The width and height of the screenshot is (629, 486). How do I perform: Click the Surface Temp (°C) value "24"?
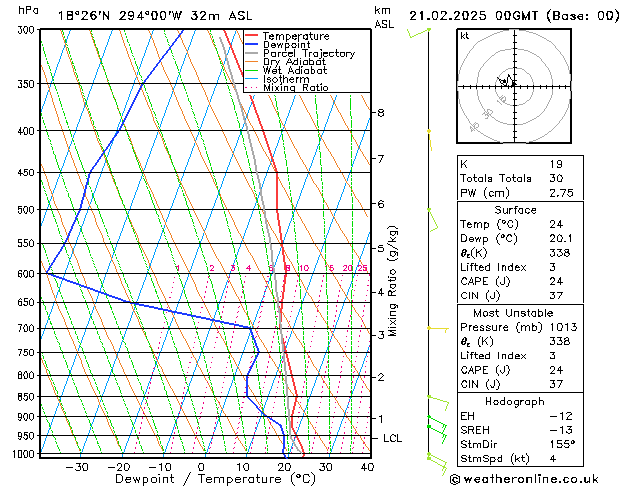click(556, 224)
